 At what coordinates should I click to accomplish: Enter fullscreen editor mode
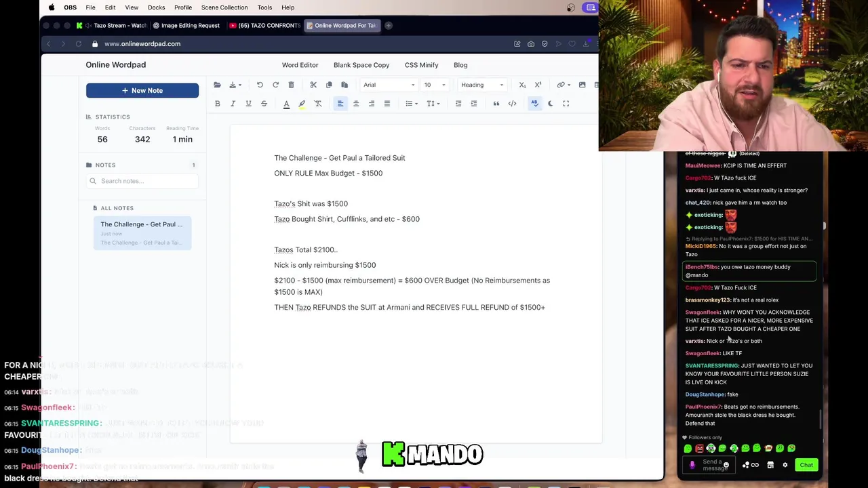[566, 104]
